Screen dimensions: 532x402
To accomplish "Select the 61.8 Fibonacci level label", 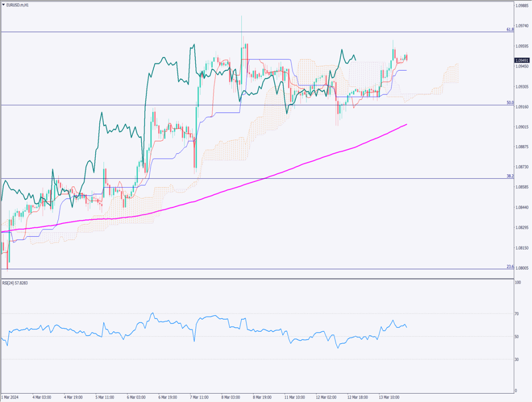I will tap(510, 30).
